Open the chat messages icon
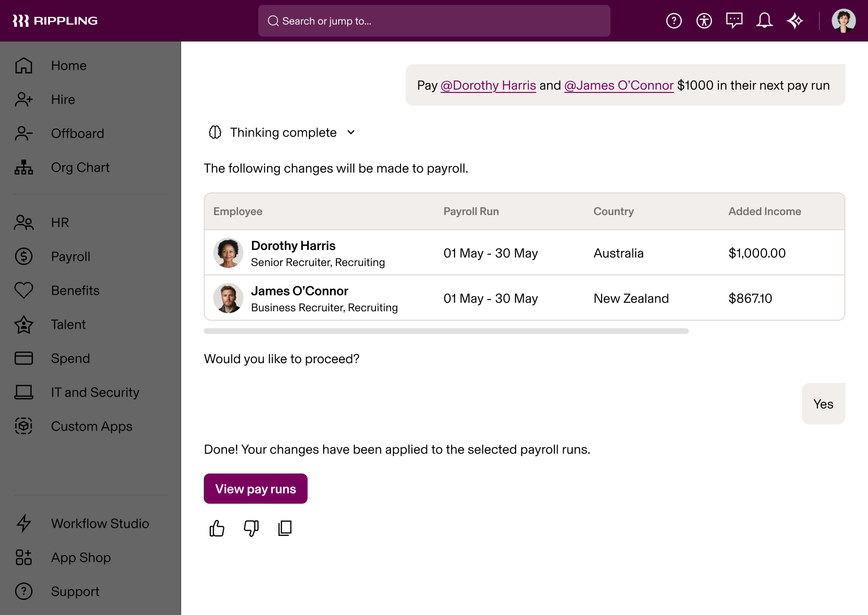Screen dimensions: 868x615 [734, 20]
